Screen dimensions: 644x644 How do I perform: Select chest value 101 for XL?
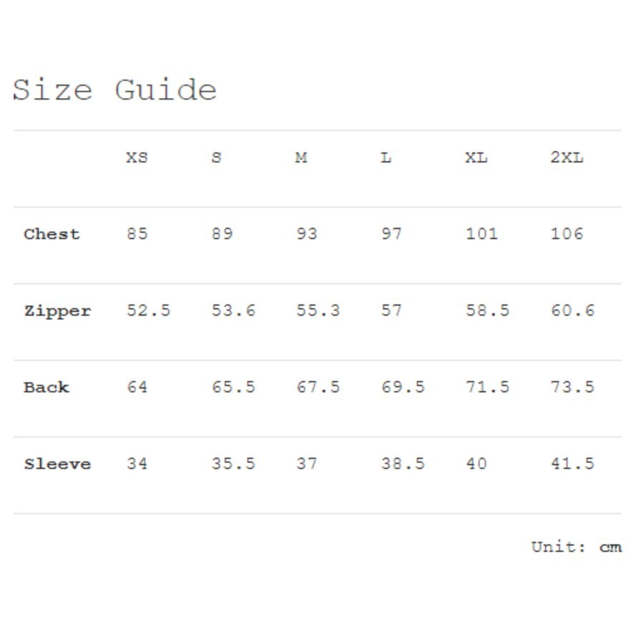(x=482, y=234)
